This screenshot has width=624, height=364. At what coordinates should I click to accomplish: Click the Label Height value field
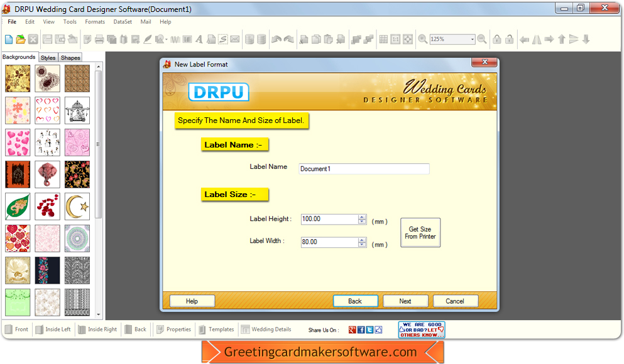330,219
